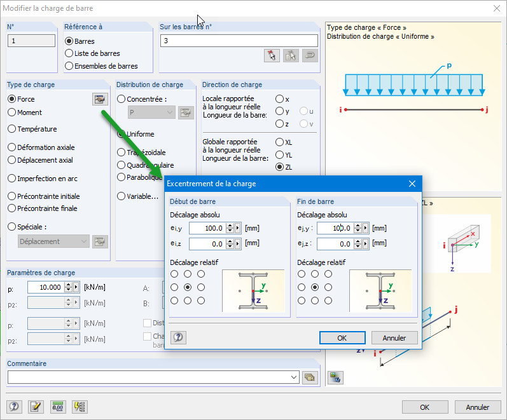This screenshot has width=507, height=420.
Task: Click the edit icon beside the P dropdown
Action: (186, 112)
